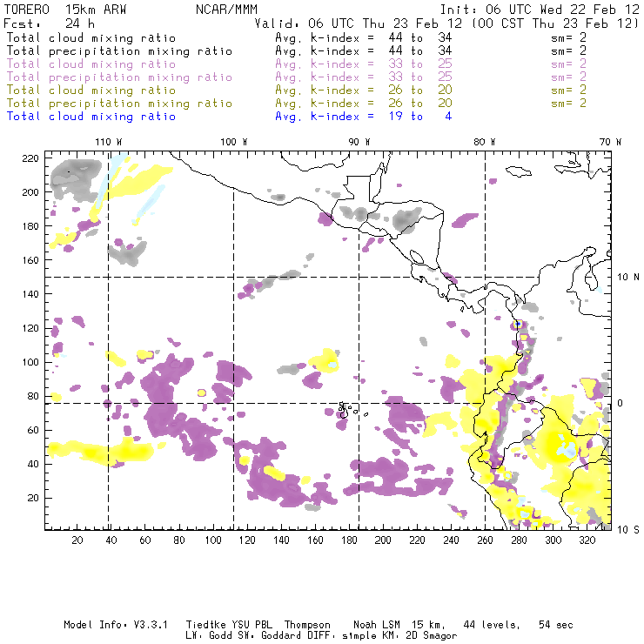Click '100' on the vertical axis

(x=30, y=362)
